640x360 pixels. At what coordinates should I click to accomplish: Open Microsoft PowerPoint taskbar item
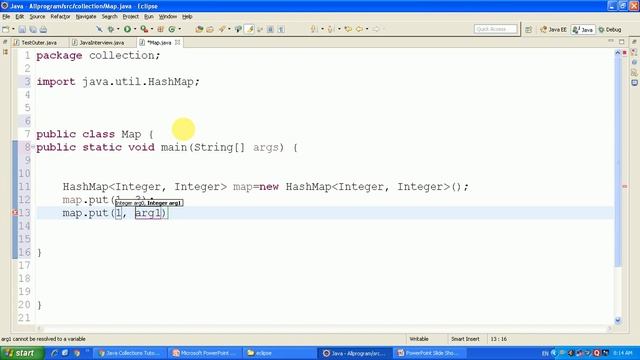(x=205, y=353)
